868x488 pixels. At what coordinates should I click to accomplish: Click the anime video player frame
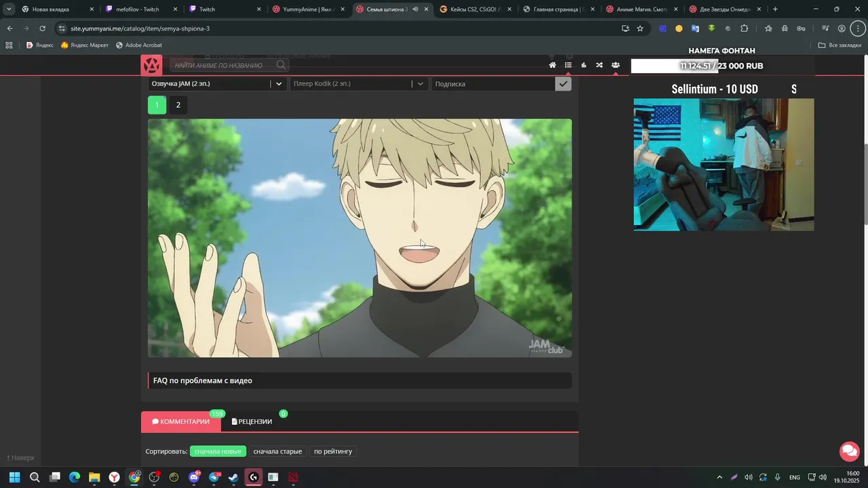[x=360, y=238]
